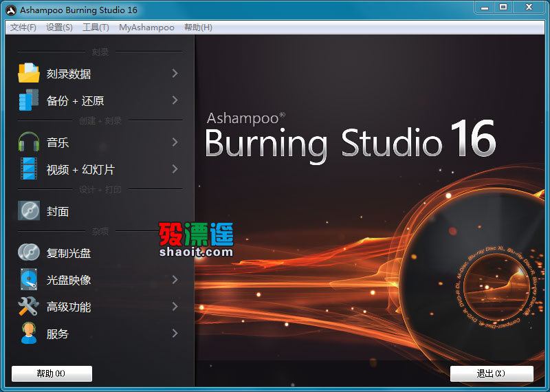Click the 帮助(H) button at bottom left
550x392 pixels.
pyautogui.click(x=52, y=373)
